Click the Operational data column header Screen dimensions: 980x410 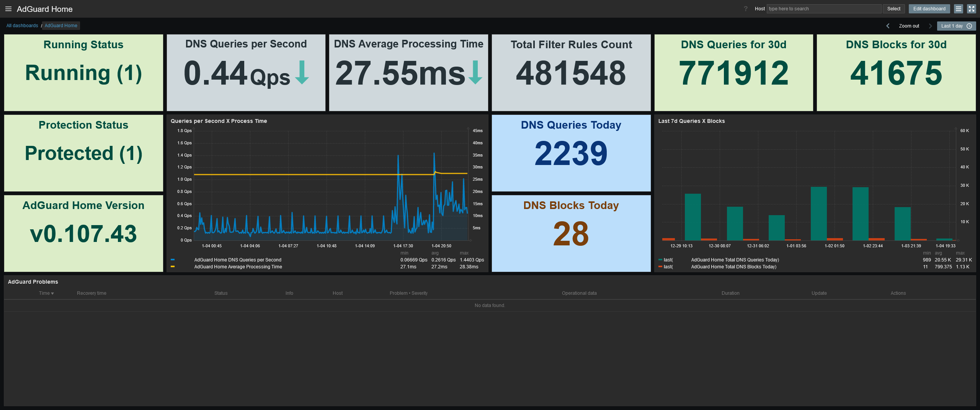579,293
